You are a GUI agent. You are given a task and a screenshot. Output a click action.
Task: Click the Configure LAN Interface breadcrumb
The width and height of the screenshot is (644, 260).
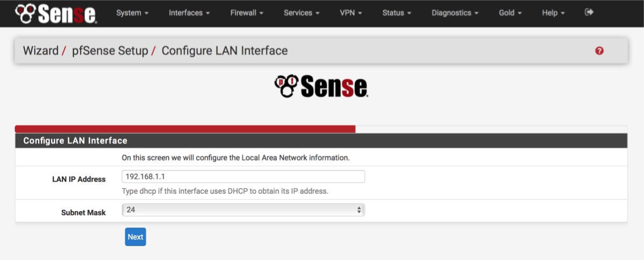(225, 51)
